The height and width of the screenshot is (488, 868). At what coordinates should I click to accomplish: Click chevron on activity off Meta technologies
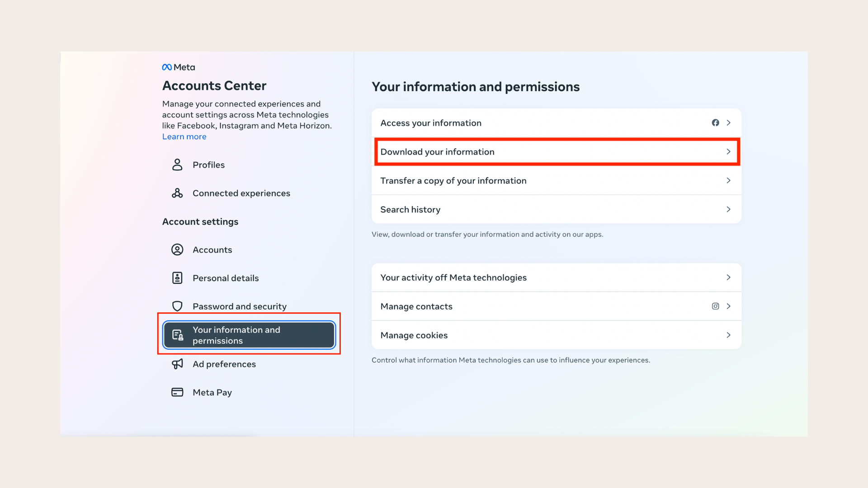pyautogui.click(x=728, y=277)
